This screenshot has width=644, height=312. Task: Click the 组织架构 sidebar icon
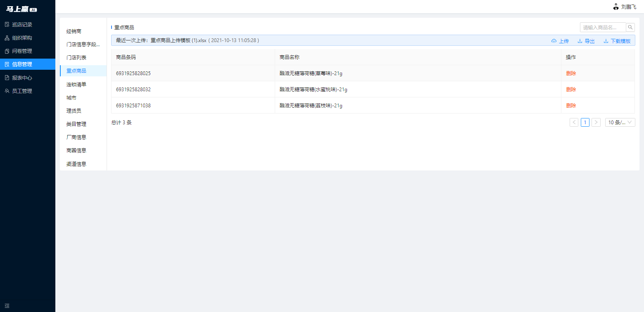(x=7, y=38)
